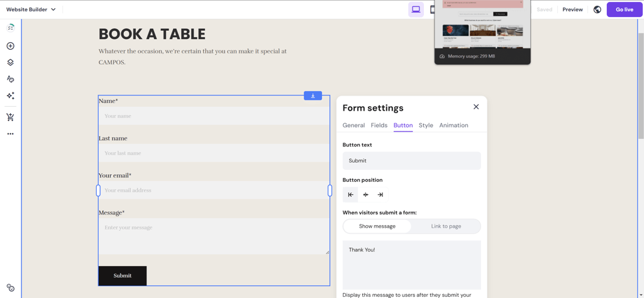Click the Memory usage: 299 MB tooltip text
This screenshot has width=644, height=298.
tap(472, 56)
